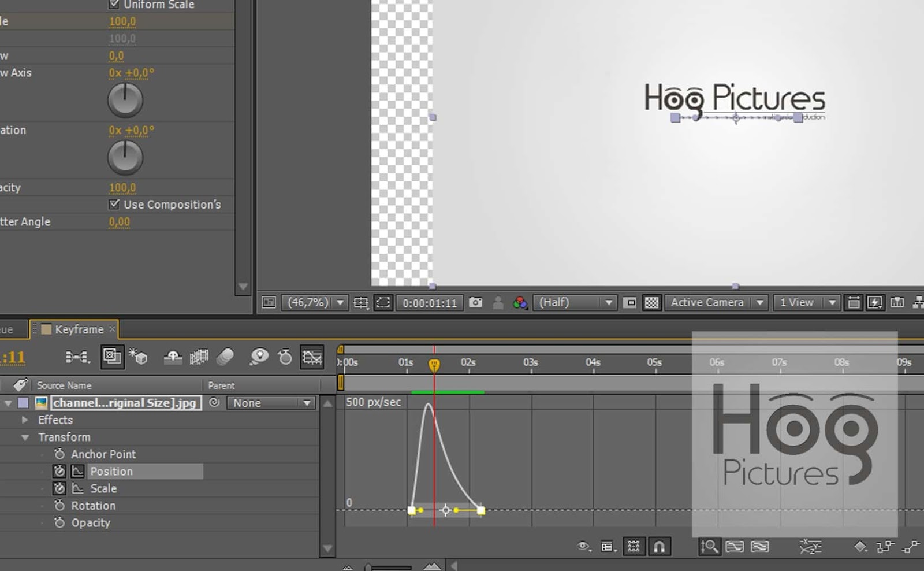Enable snapping with the magnet icon

point(660,546)
